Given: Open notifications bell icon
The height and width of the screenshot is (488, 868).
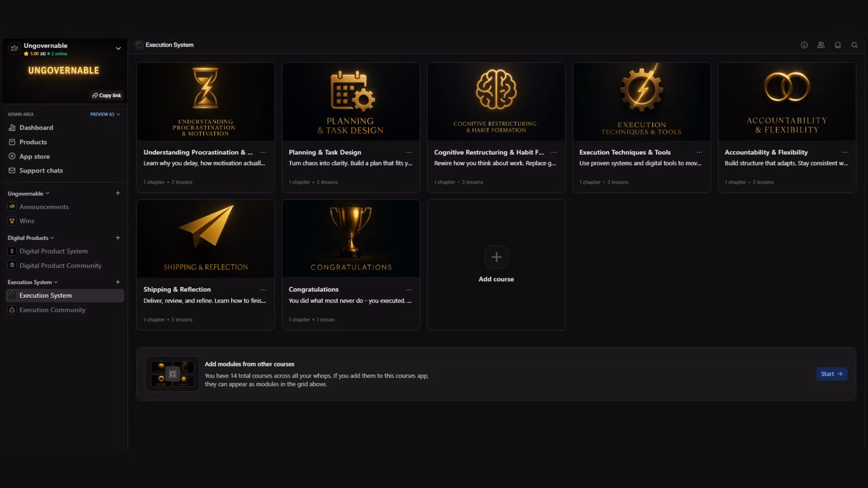Looking at the screenshot, I should tap(838, 45).
